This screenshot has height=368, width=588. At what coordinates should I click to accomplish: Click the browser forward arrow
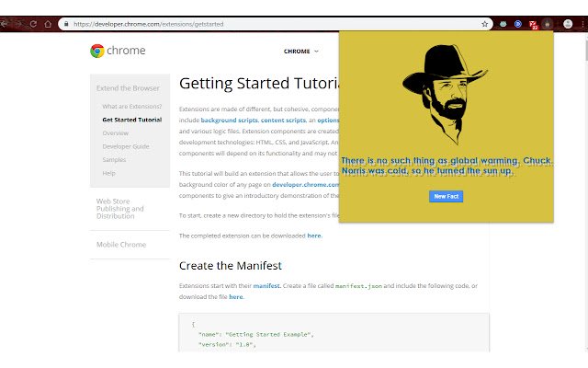[x=18, y=24]
